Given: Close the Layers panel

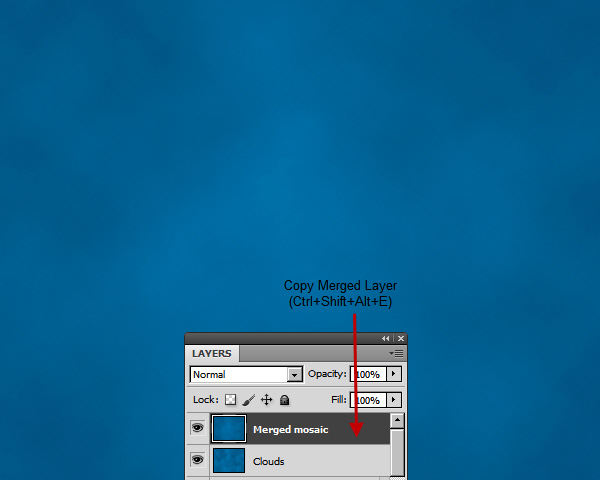Looking at the screenshot, I should (x=400, y=339).
